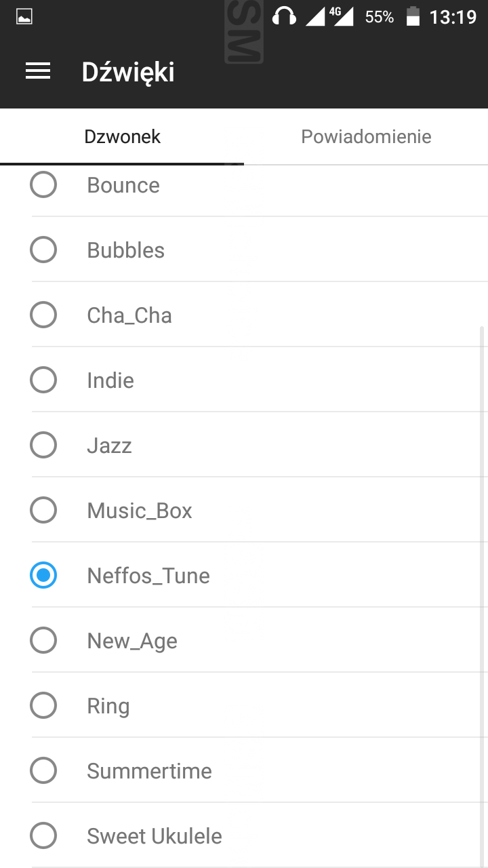Tap the headphones icon in status bar

tap(284, 16)
